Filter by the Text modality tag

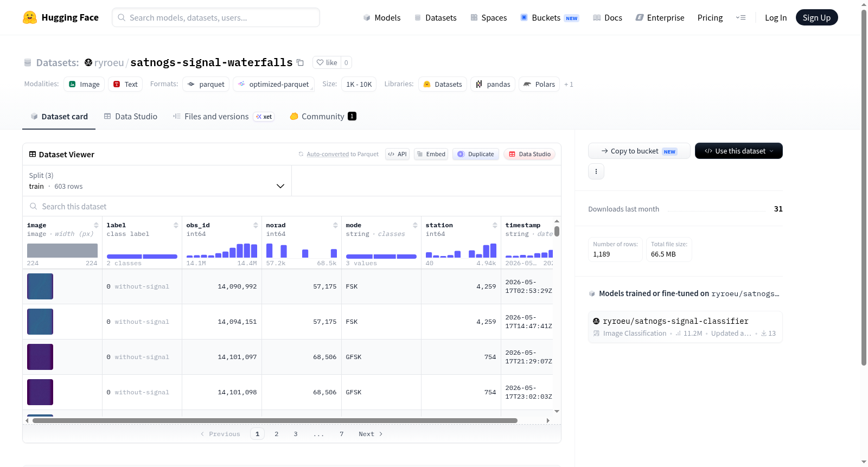[125, 84]
